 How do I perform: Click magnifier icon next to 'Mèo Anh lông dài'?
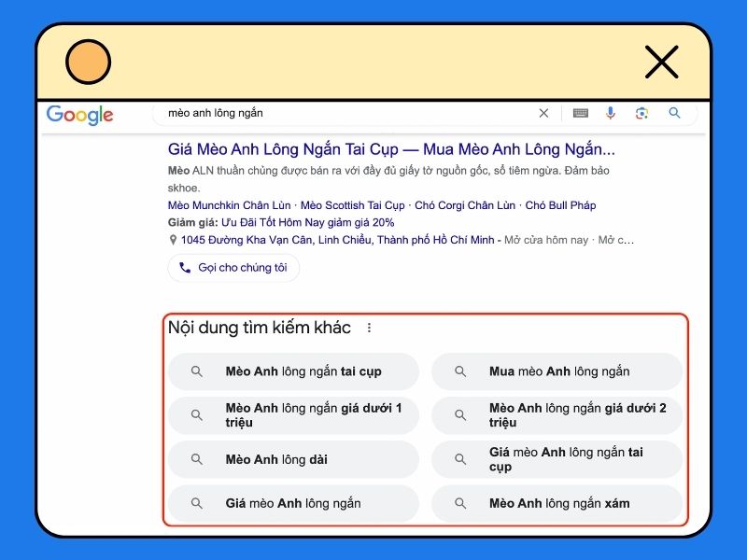click(x=196, y=459)
